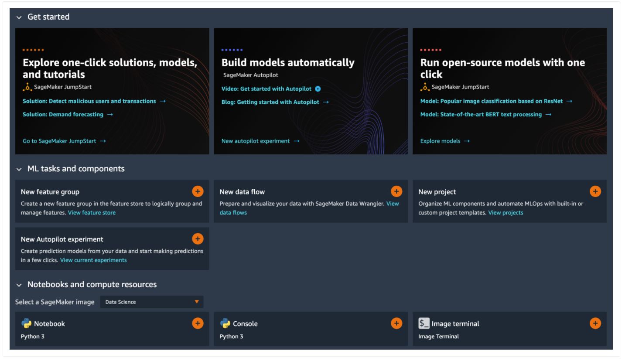Click New project title
The width and height of the screenshot is (625, 364).
[437, 192]
